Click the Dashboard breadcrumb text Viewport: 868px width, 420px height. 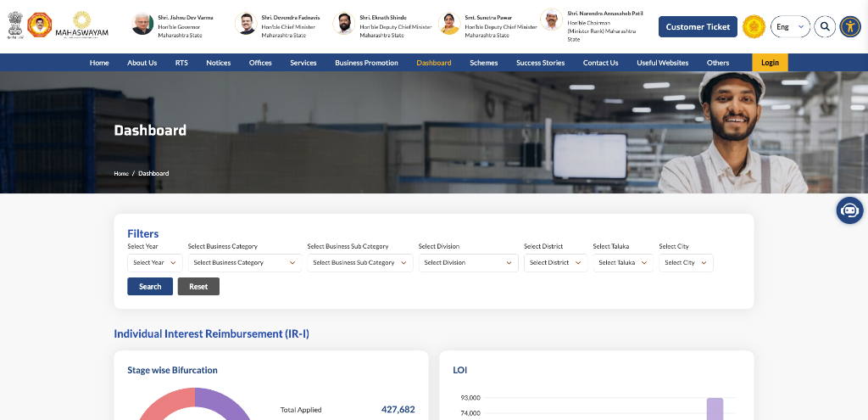coord(153,173)
